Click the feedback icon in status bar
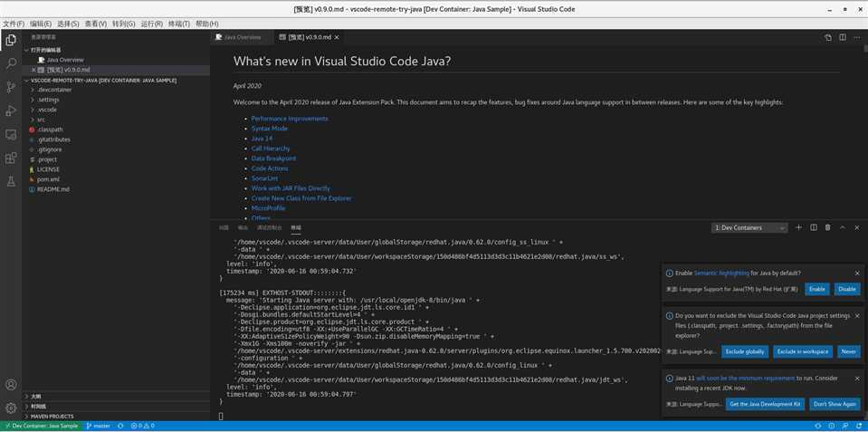Screen dimensions: 868x432 click(x=845, y=426)
